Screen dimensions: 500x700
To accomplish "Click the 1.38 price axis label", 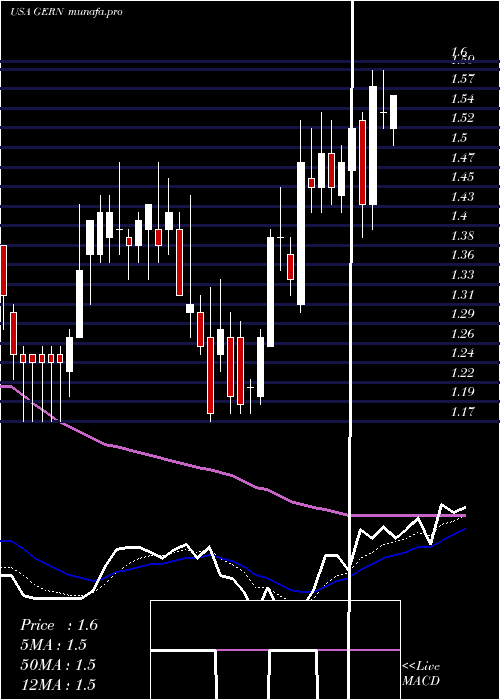I will click(x=462, y=236).
